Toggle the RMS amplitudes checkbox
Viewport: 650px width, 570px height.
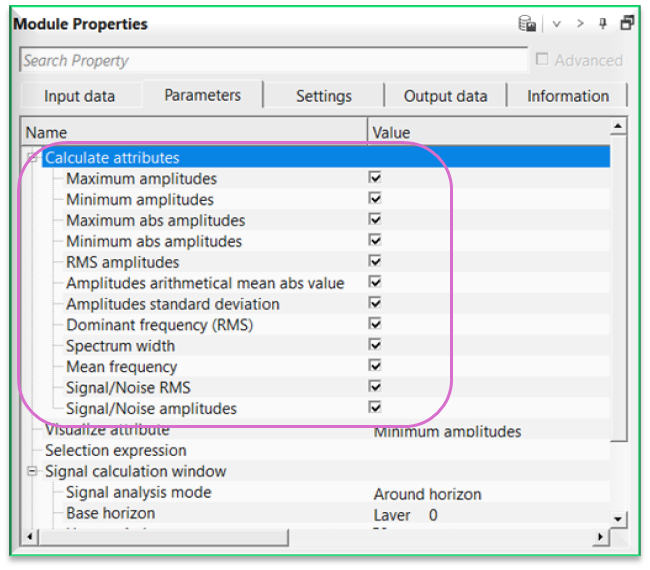(375, 261)
